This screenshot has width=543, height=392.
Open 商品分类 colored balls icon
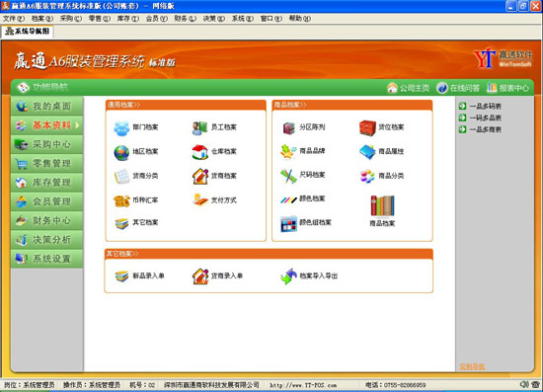pyautogui.click(x=367, y=176)
